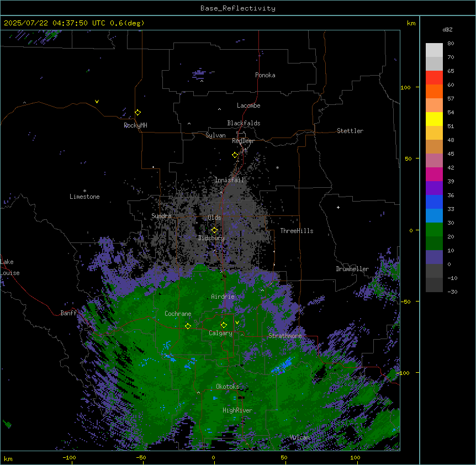Click the dBZ legend heading
The image size is (476, 465).
[447, 30]
